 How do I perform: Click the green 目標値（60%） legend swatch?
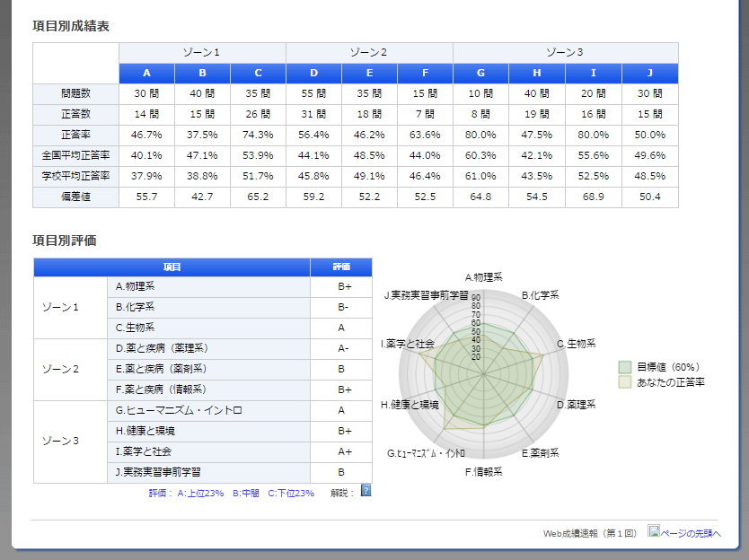click(624, 367)
